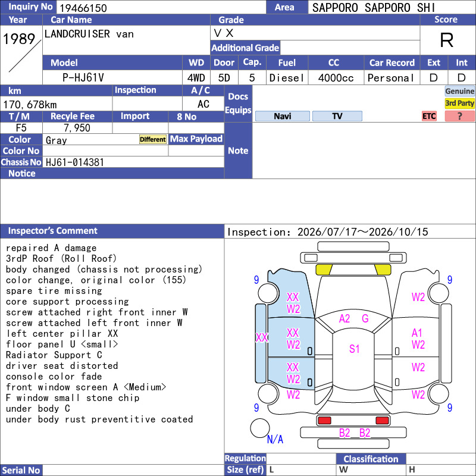Click the 4000cc engine value

coord(336,78)
